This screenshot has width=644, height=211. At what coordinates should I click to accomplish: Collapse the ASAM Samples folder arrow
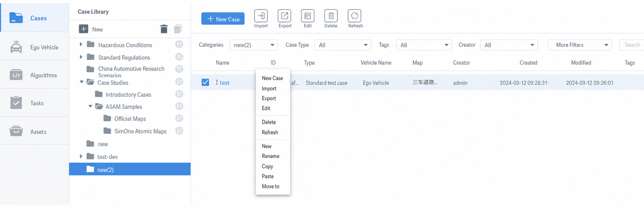point(90,106)
